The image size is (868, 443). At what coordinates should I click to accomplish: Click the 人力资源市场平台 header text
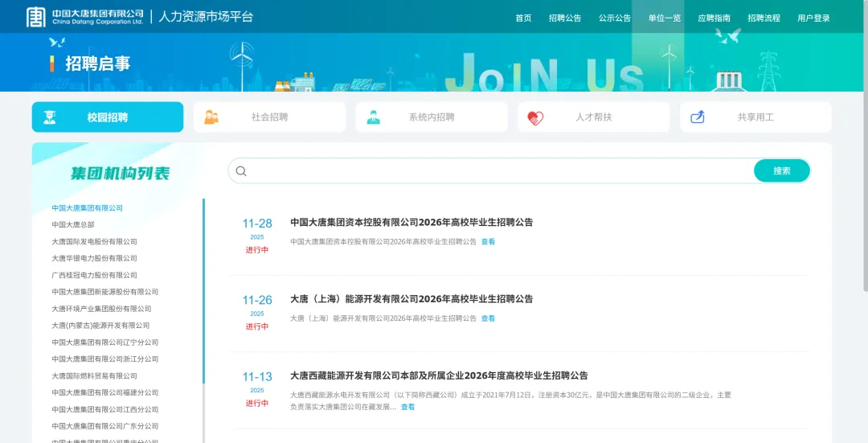(x=206, y=17)
